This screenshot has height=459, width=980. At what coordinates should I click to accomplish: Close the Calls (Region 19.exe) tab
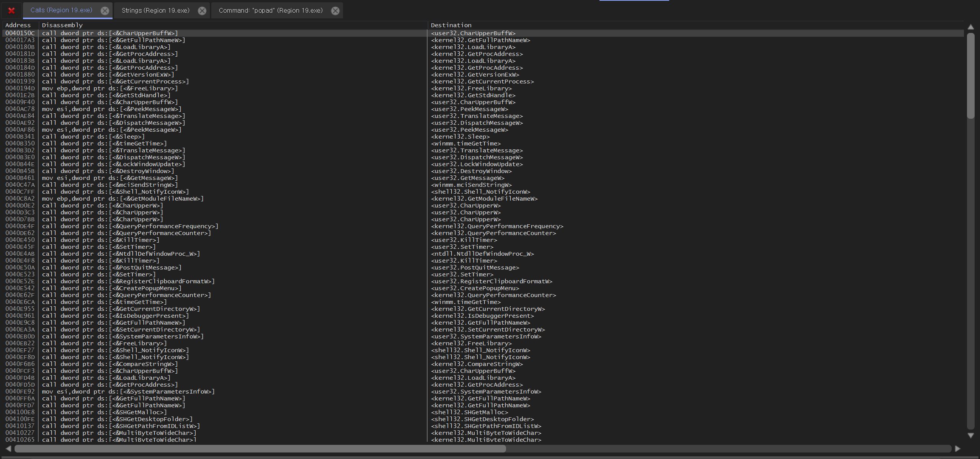click(105, 11)
